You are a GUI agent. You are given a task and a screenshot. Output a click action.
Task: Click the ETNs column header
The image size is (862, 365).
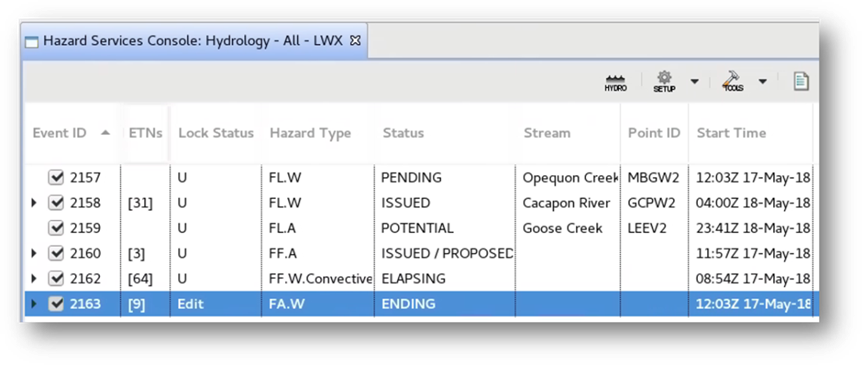coord(146,133)
